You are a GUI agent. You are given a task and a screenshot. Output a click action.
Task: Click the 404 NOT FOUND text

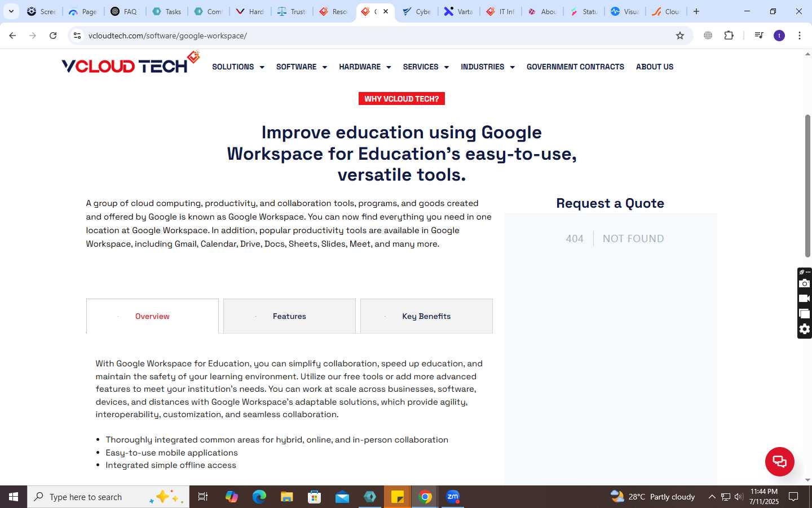point(615,239)
